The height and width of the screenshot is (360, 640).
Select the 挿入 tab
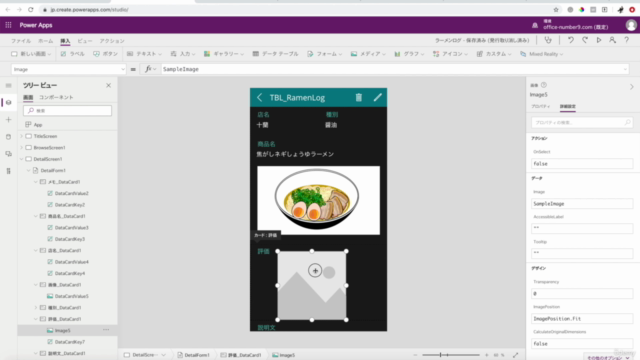(65, 41)
